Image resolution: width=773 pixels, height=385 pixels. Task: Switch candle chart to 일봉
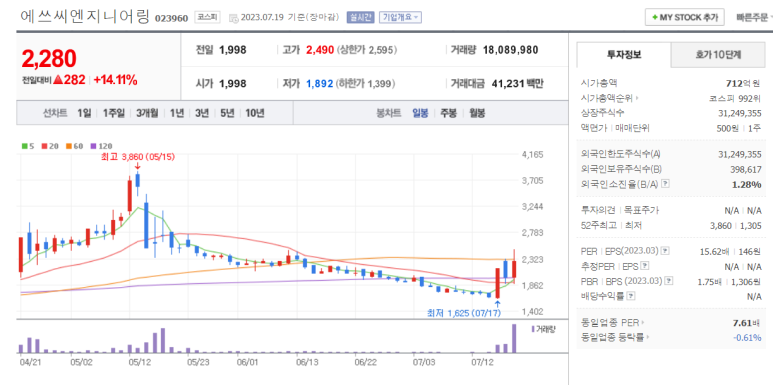click(420, 113)
